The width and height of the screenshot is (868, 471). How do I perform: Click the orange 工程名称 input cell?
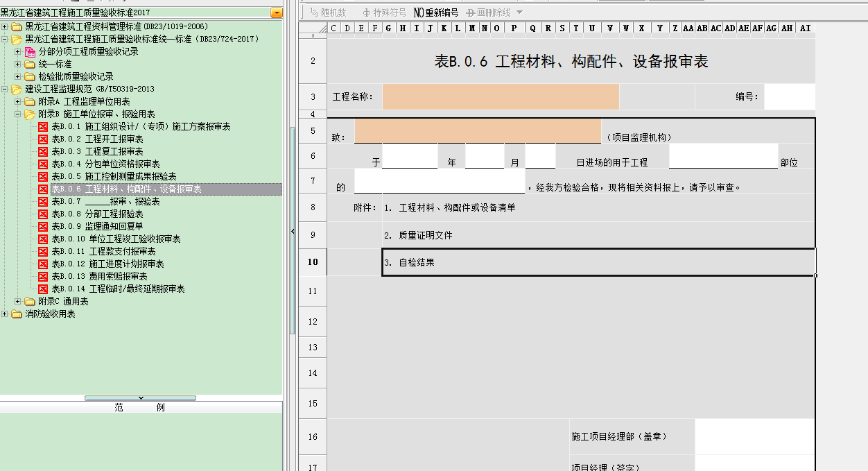[x=500, y=97]
